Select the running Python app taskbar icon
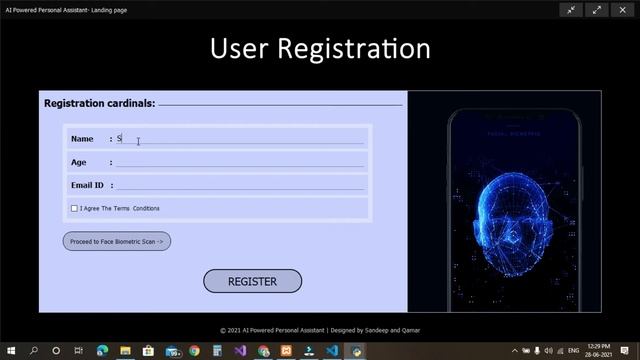Viewport: 640px width, 360px height. pyautogui.click(x=356, y=351)
